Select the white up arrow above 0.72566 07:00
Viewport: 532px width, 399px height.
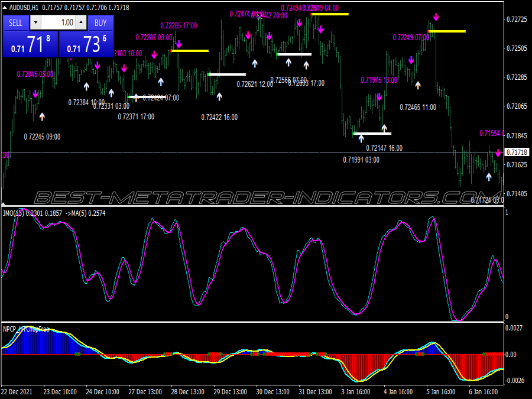288,62
